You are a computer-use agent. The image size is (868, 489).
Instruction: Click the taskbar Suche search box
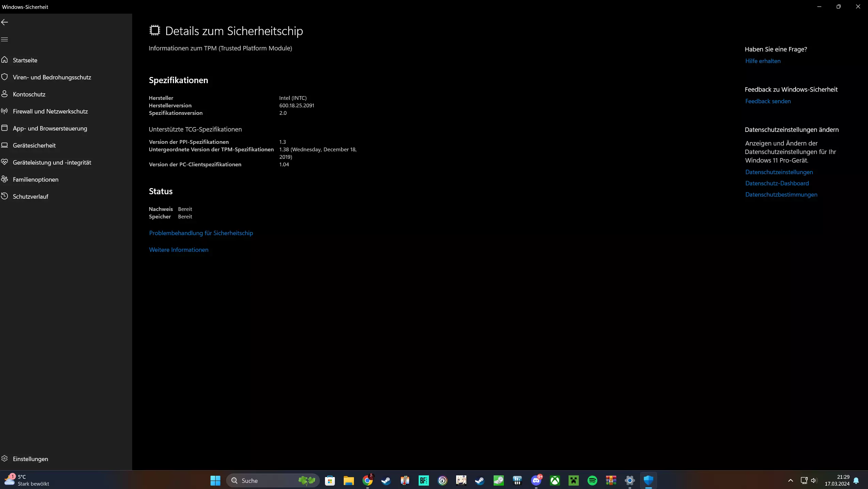(266, 480)
